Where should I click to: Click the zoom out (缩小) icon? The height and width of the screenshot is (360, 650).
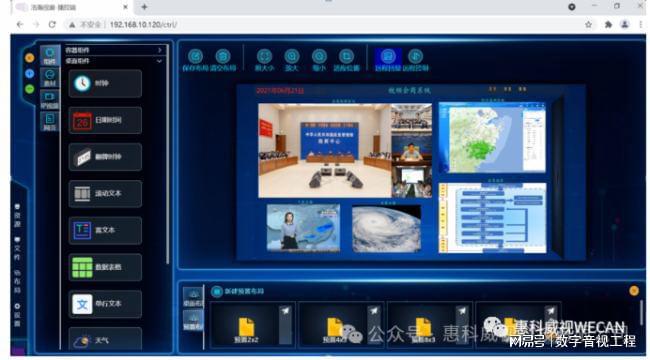tap(319, 56)
